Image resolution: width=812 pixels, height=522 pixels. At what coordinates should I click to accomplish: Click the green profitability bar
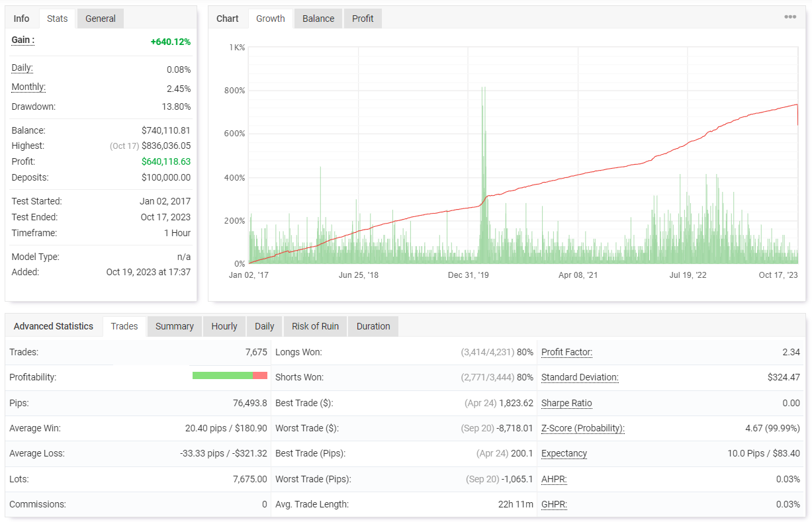[x=222, y=376]
